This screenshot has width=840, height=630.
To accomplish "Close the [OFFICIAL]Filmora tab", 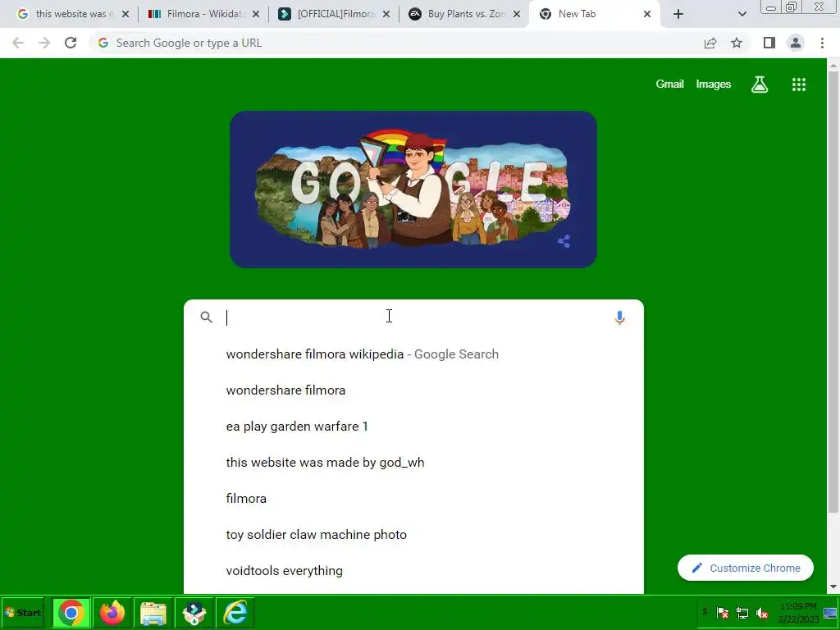I will point(386,14).
